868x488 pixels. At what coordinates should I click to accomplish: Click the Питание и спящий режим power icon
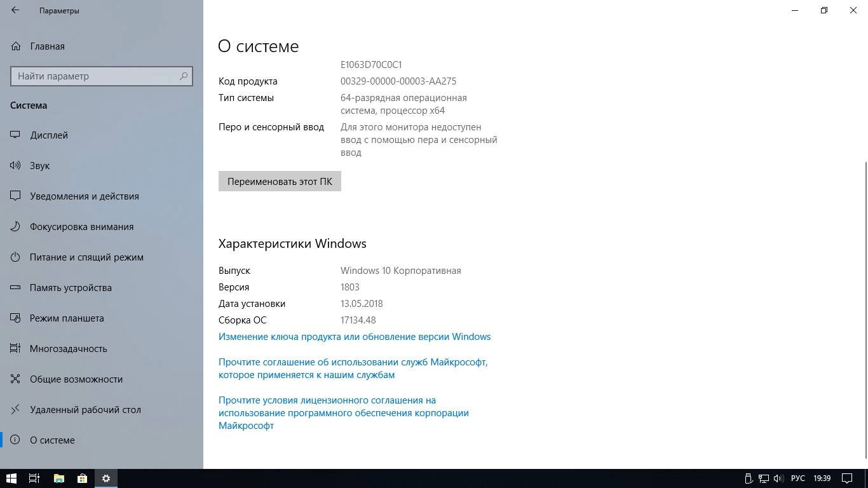click(16, 257)
